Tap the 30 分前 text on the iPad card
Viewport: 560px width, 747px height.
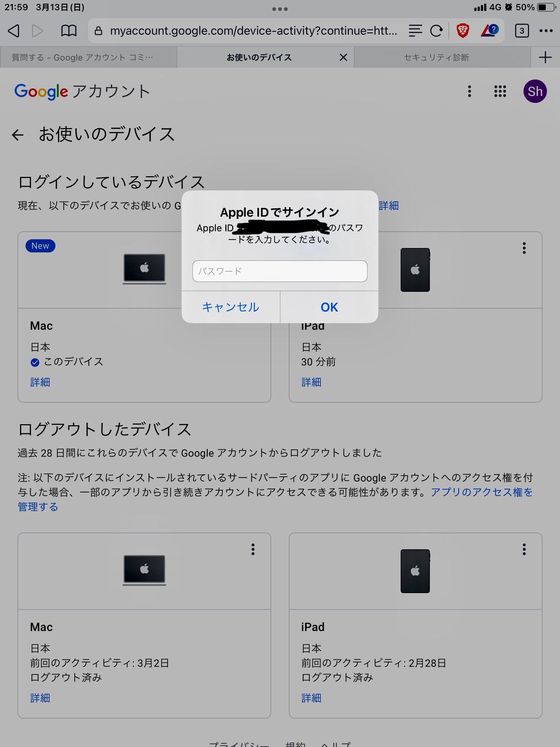(x=318, y=362)
